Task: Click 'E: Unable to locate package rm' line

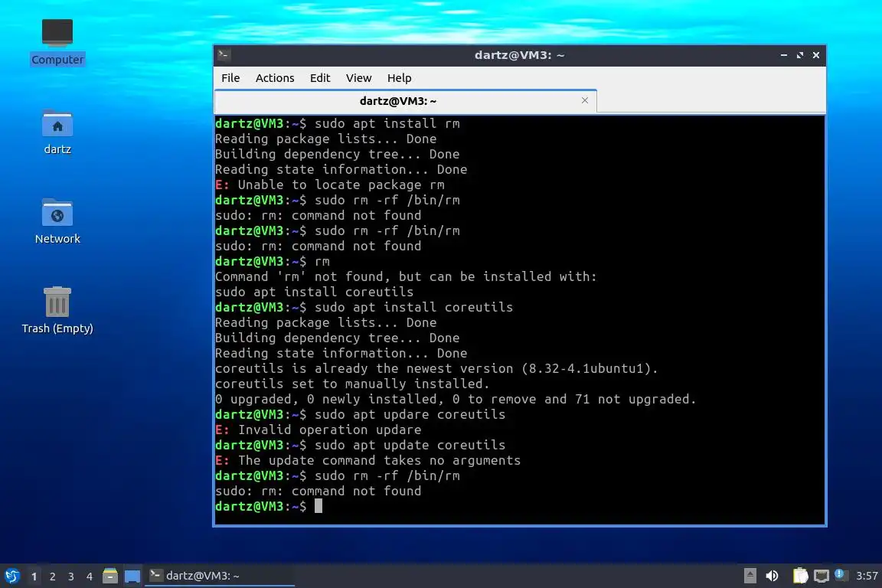Action: [x=330, y=185]
